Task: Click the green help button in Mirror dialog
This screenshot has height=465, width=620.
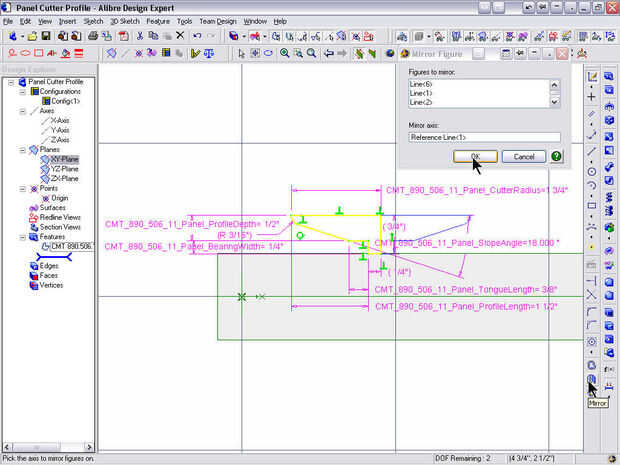Action: point(556,157)
